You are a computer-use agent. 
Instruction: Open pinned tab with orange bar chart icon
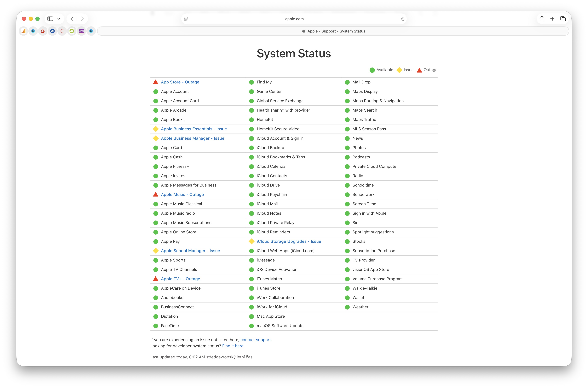pos(24,31)
